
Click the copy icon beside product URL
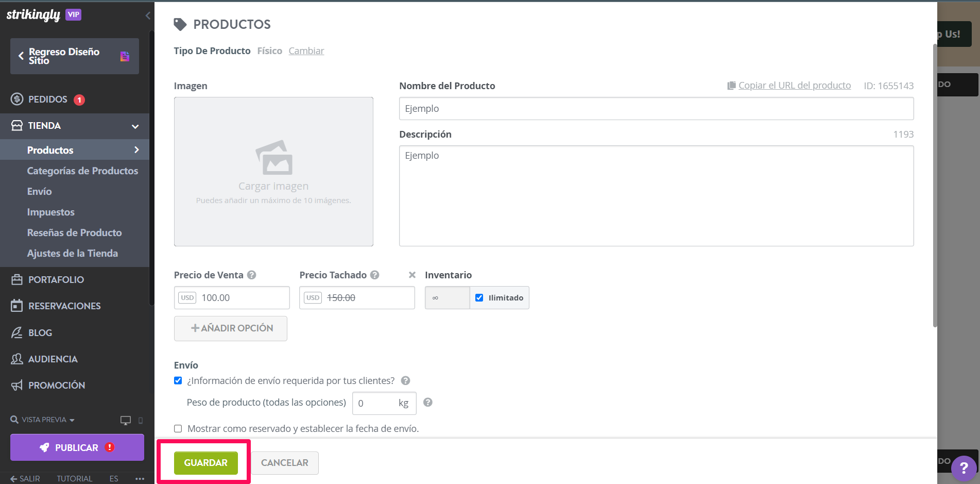click(731, 86)
